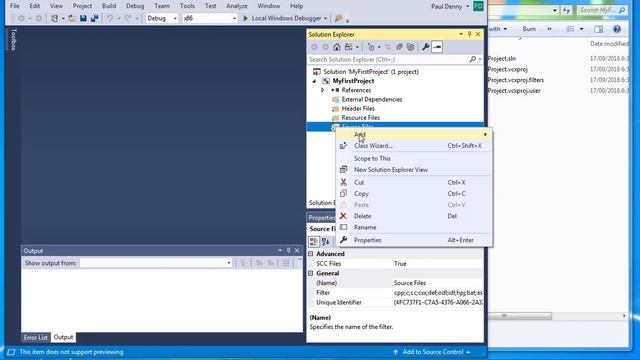Collapse the MyFirstProject tree node

[314, 81]
